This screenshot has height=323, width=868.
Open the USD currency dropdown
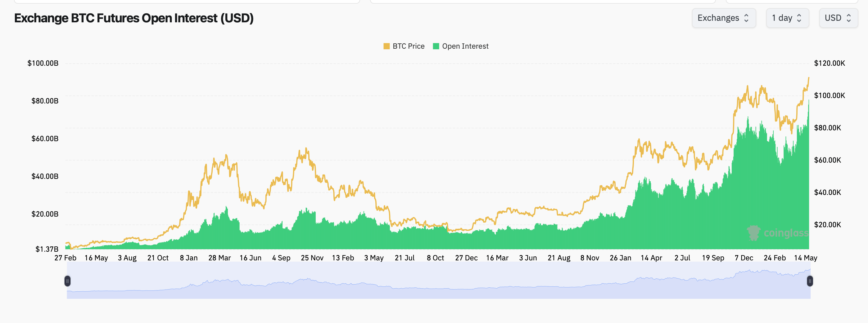(x=838, y=18)
